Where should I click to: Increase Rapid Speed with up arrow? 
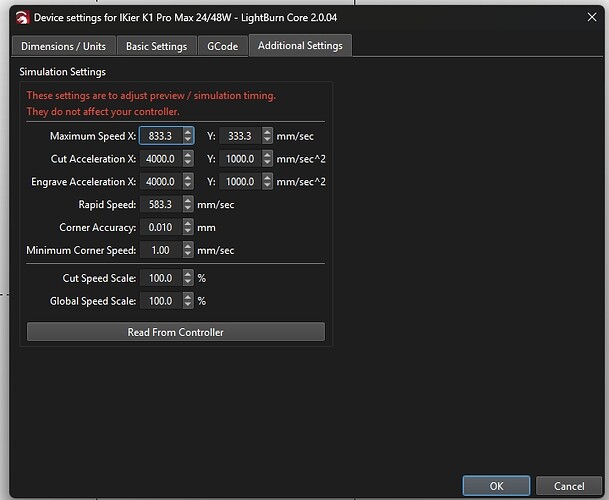click(188, 200)
